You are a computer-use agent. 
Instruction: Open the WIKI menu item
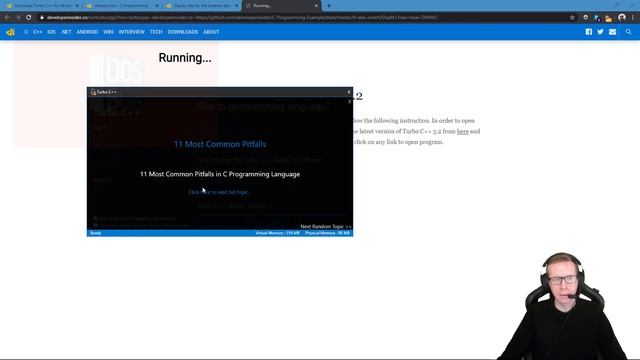[x=109, y=32]
